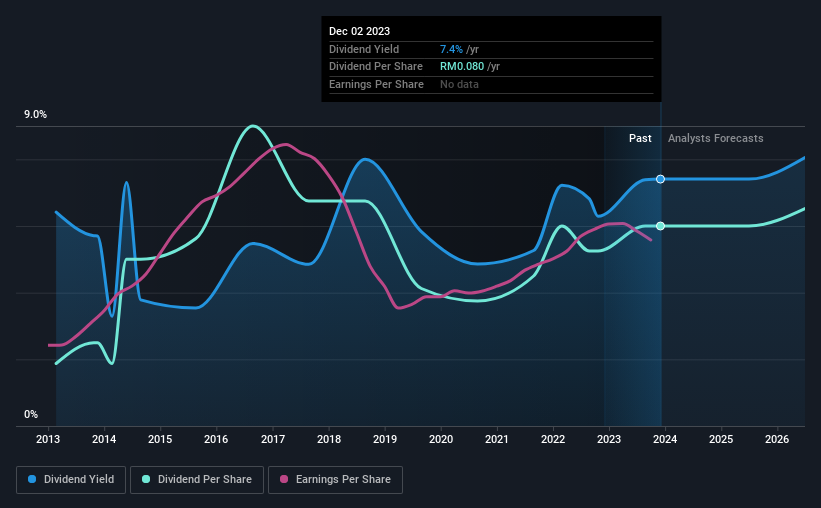
Task: Toggle the Dividend Per Share legend button
Action: [197, 480]
